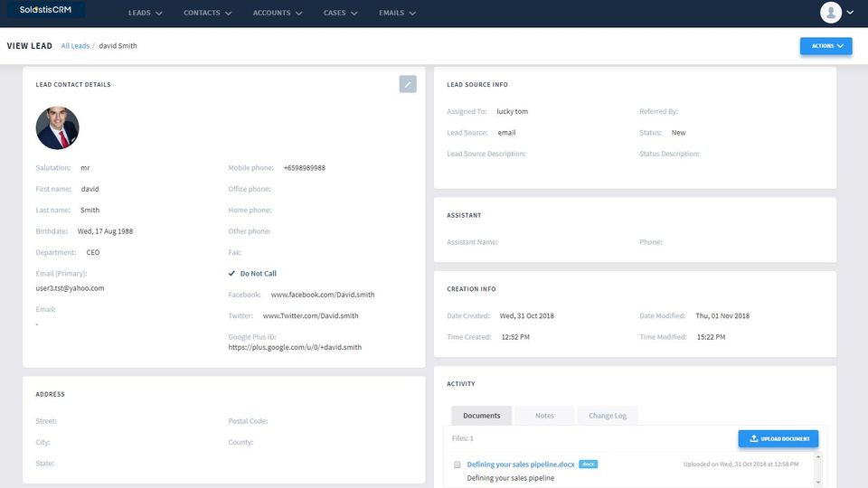The height and width of the screenshot is (488, 868).
Task: Click the document upload timestamp text
Action: [741, 465]
